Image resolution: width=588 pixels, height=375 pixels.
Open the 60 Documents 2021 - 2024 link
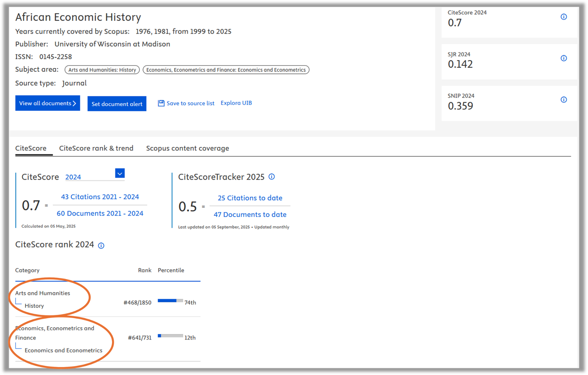[100, 213]
